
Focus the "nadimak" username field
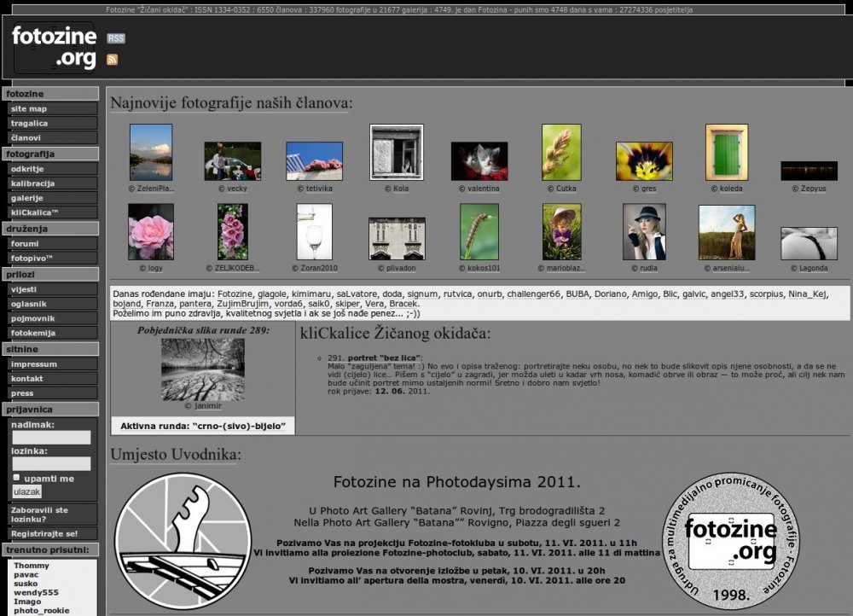coord(51,438)
